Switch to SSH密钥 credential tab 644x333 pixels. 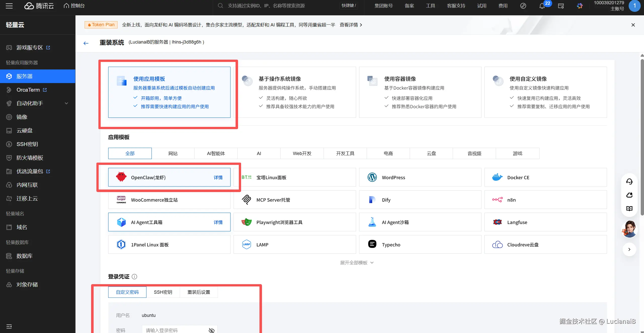coord(163,292)
